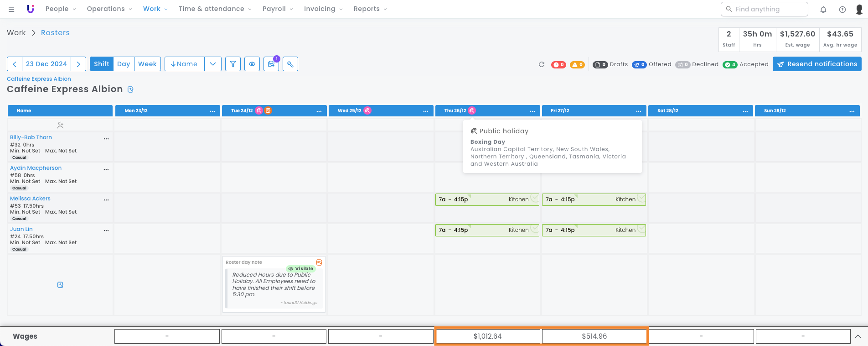Click the wrench tools icon

[290, 64]
